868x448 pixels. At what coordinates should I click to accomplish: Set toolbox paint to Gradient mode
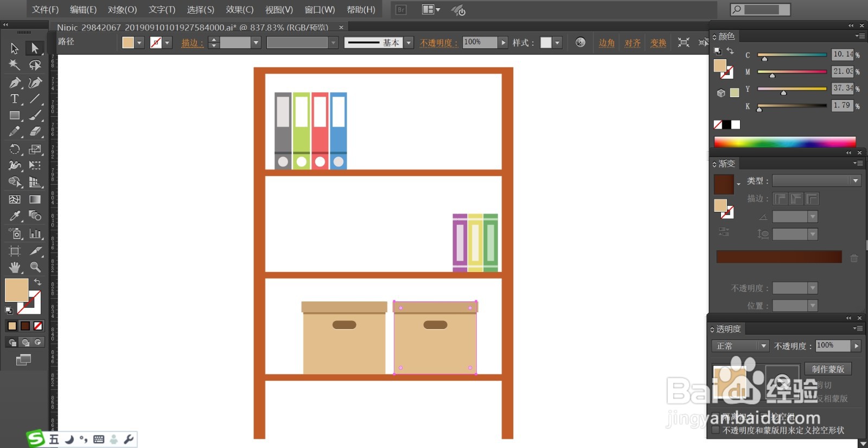tap(25, 326)
